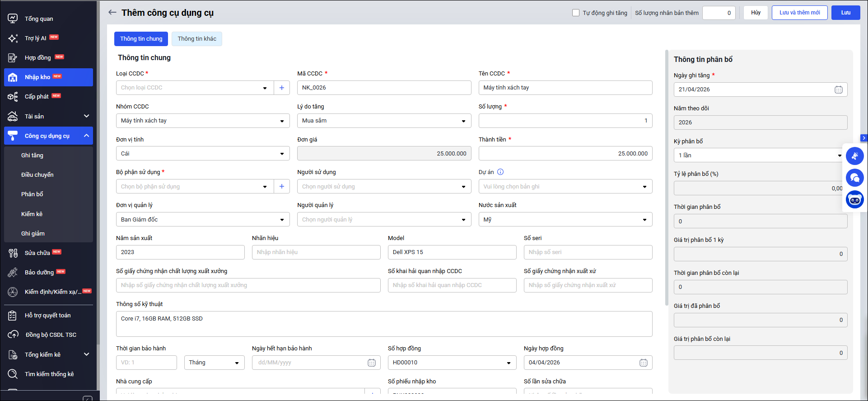Open the calendar for Ngày hợp đồng
The height and width of the screenshot is (401, 868).
click(x=643, y=363)
